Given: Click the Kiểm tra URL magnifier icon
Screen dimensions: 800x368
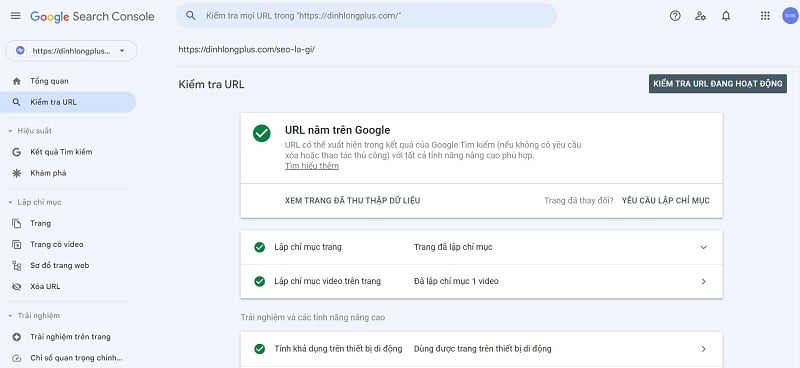Looking at the screenshot, I should (x=17, y=102).
